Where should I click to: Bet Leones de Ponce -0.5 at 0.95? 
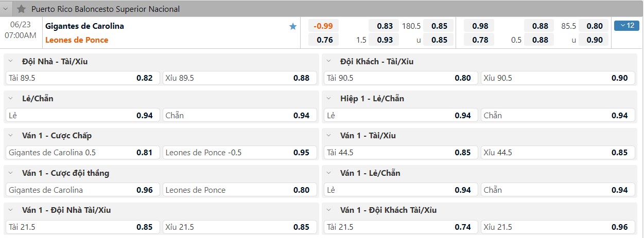[x=239, y=153]
